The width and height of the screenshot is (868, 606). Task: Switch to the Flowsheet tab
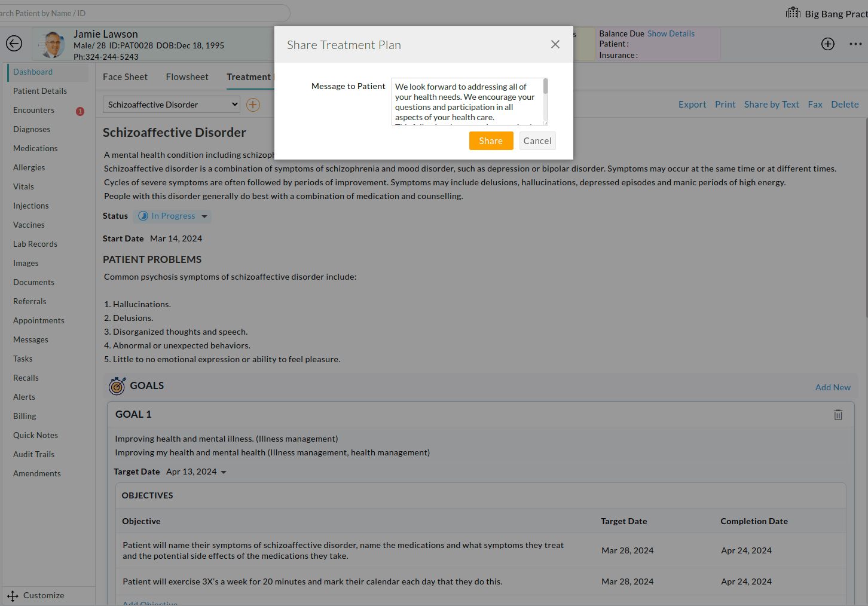[x=187, y=77]
